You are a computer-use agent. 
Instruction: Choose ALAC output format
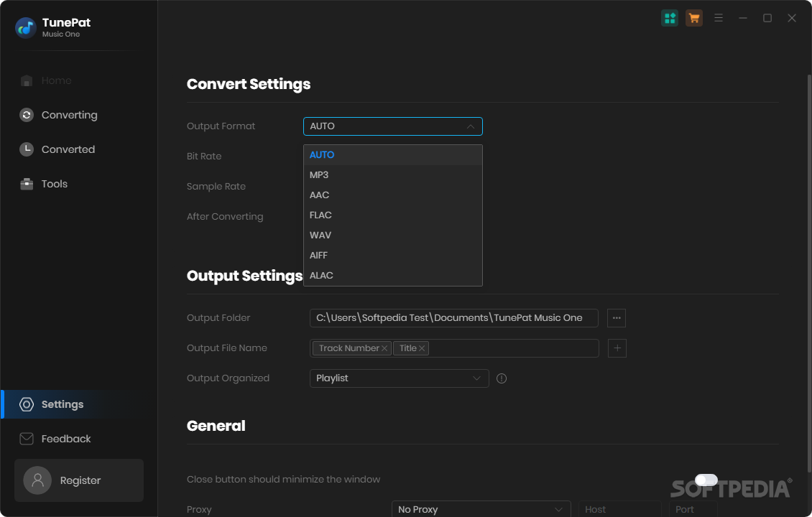tap(392, 276)
